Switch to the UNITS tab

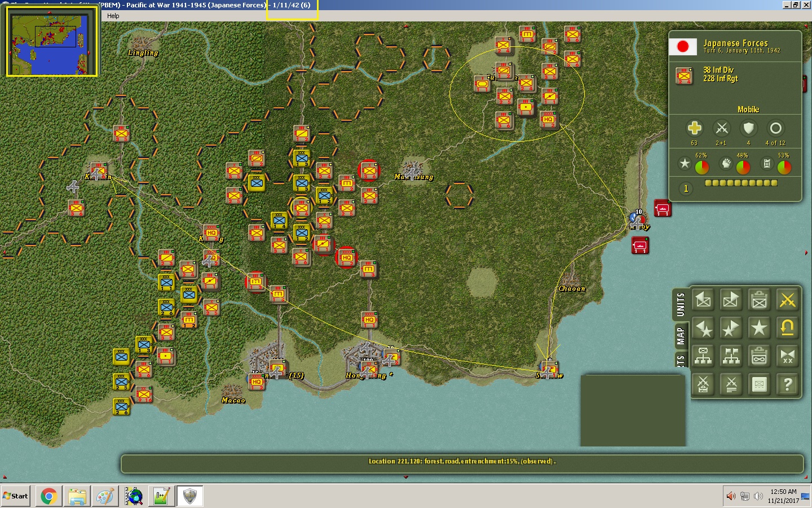tap(681, 305)
